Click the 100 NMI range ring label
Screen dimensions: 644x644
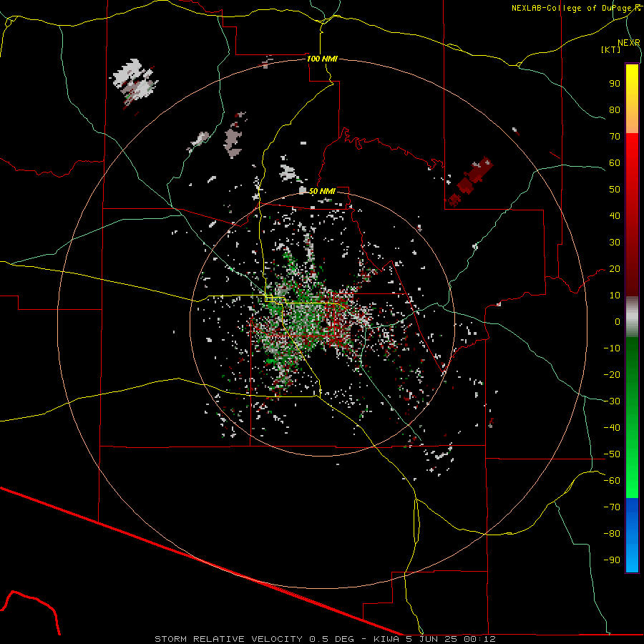tap(322, 59)
